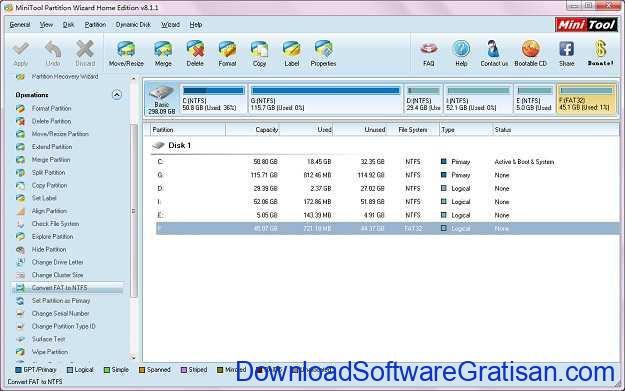Screen dimensions: 625x391
Task: Open the View menu
Action: (x=46, y=25)
